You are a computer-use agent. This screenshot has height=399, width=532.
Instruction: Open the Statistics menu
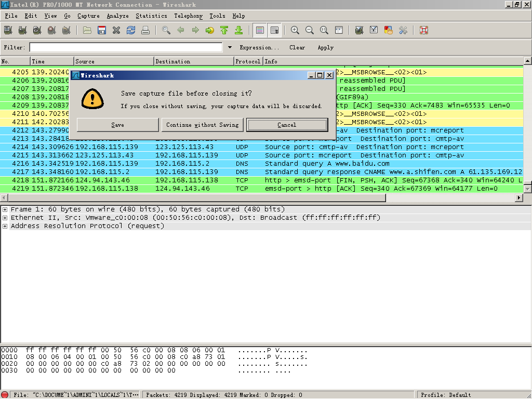(x=151, y=16)
